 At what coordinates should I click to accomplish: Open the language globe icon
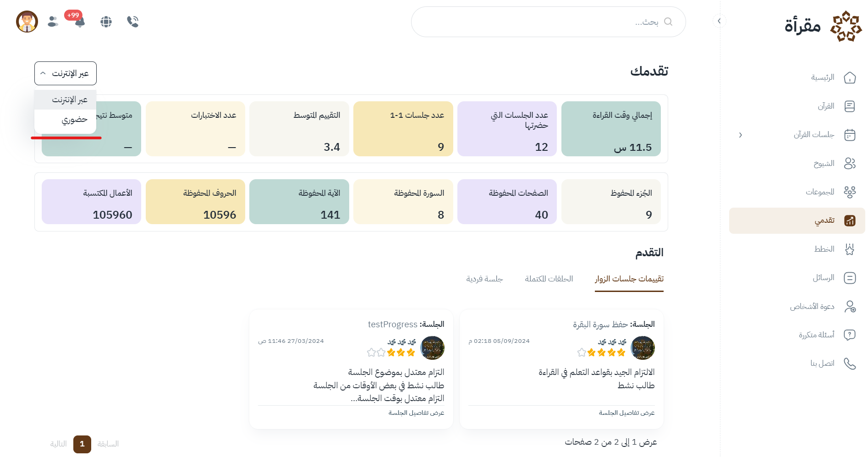point(106,22)
